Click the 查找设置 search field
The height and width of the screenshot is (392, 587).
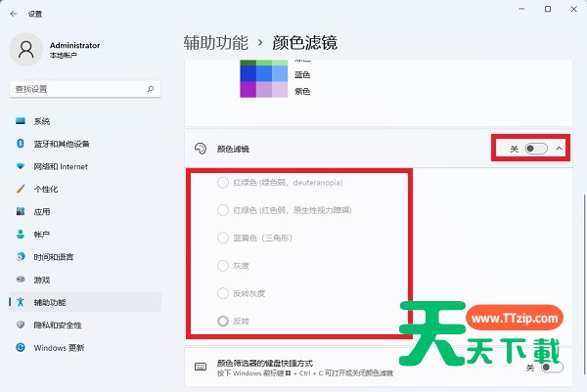tap(85, 89)
